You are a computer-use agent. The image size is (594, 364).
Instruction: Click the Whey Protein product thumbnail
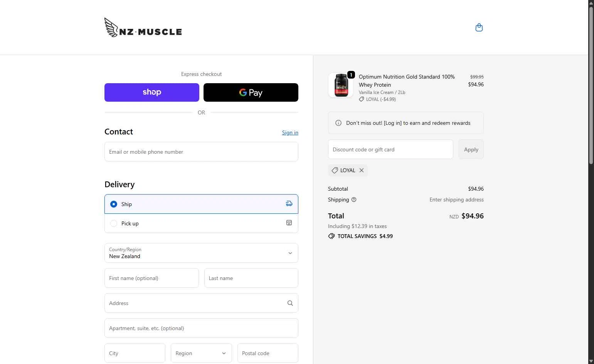click(341, 85)
